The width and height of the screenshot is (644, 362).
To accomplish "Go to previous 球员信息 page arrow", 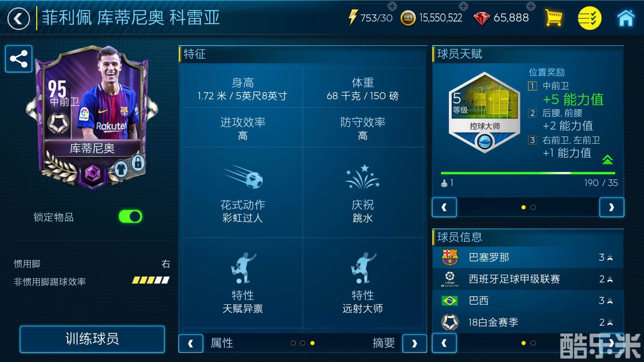I will tap(444, 343).
